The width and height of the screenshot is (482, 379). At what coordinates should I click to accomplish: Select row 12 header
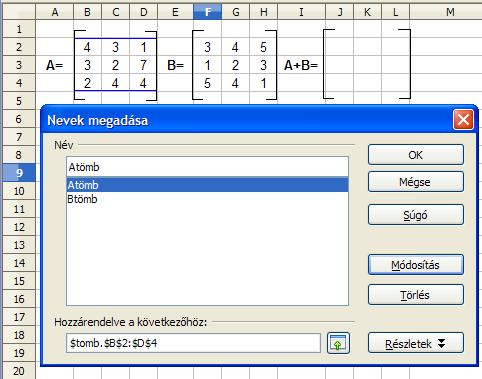[19, 227]
